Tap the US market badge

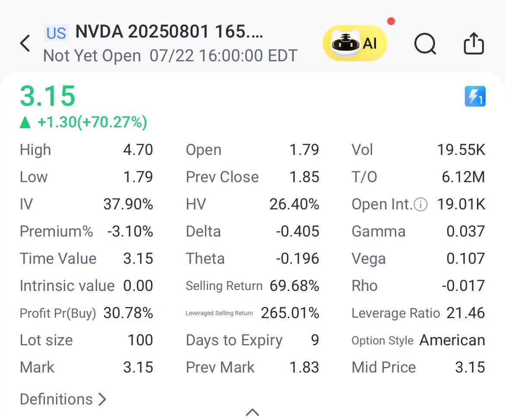pyautogui.click(x=56, y=33)
